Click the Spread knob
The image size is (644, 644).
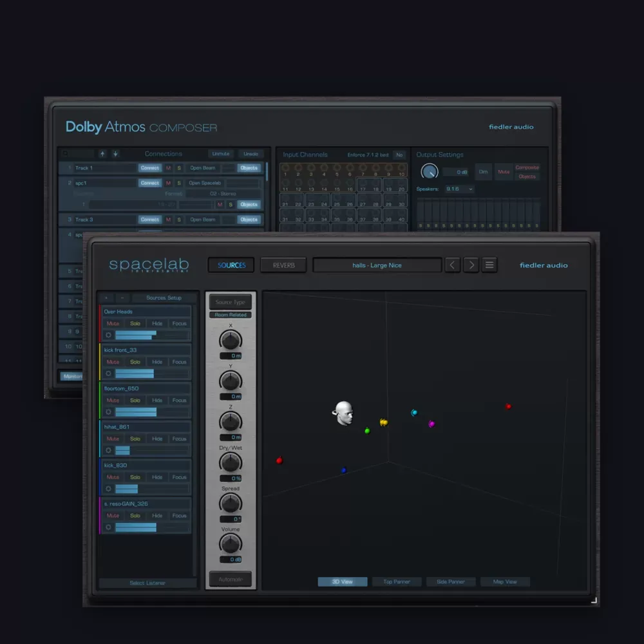pyautogui.click(x=231, y=503)
